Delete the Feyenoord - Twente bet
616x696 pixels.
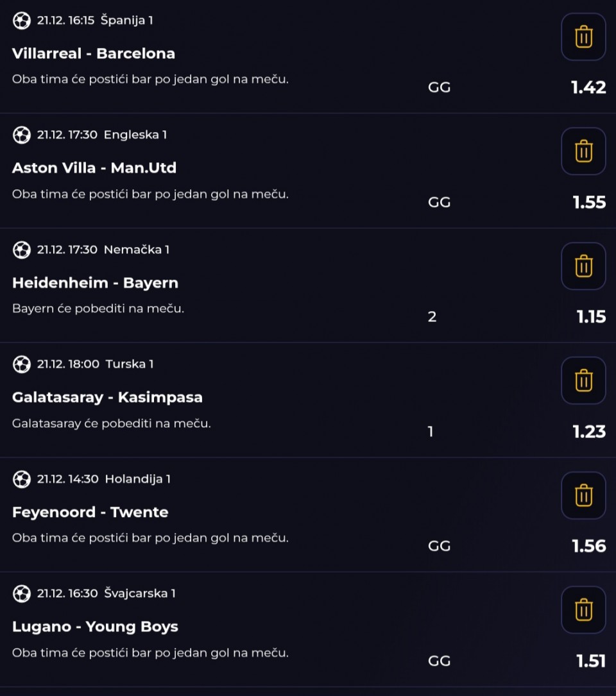click(x=583, y=495)
